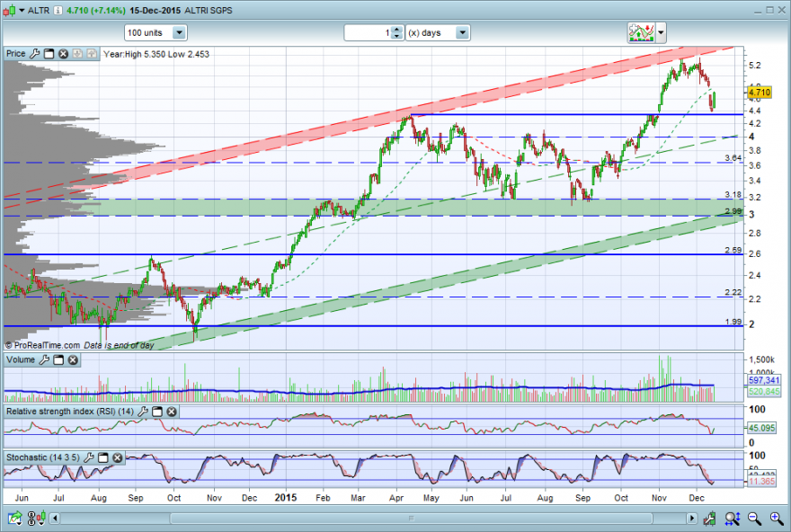
Task: Zoom in with the plus magnifier
Action: 777,518
